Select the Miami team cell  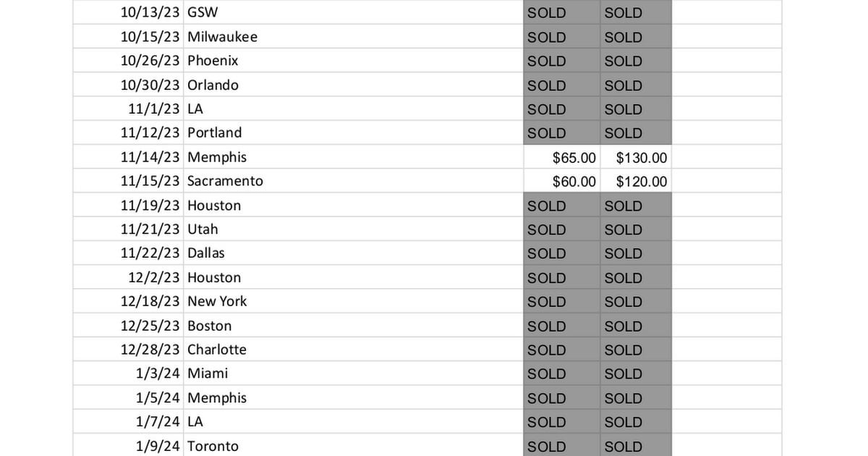tap(208, 373)
